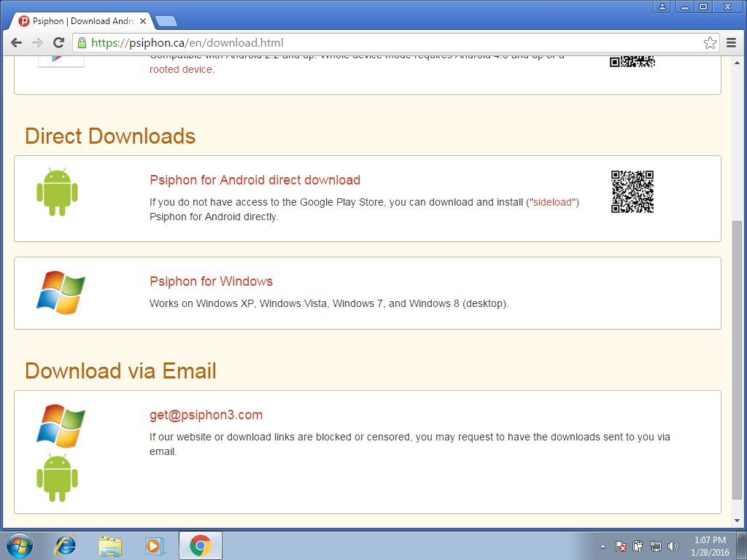The height and width of the screenshot is (560, 747).
Task: Click the partial QR code at top
Action: tap(632, 62)
